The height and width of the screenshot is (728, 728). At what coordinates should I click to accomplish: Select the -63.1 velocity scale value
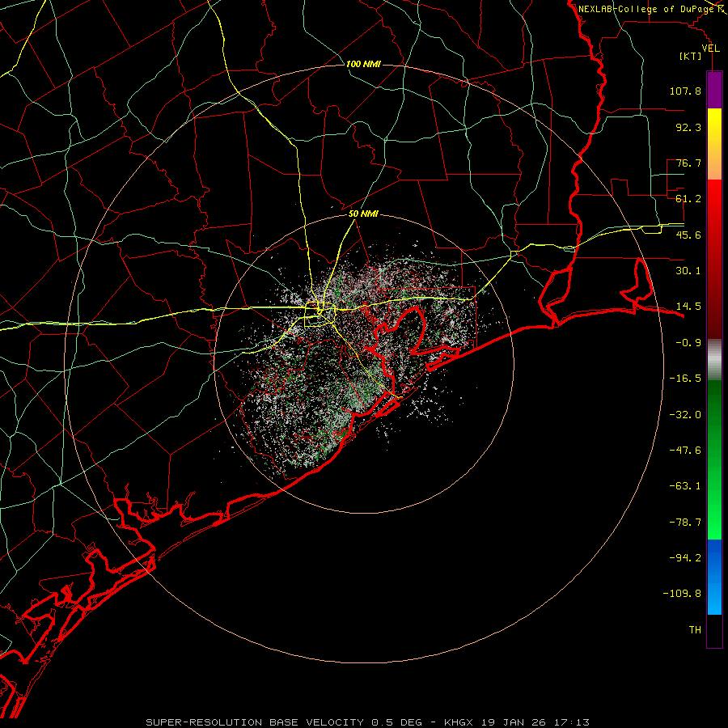[685, 486]
